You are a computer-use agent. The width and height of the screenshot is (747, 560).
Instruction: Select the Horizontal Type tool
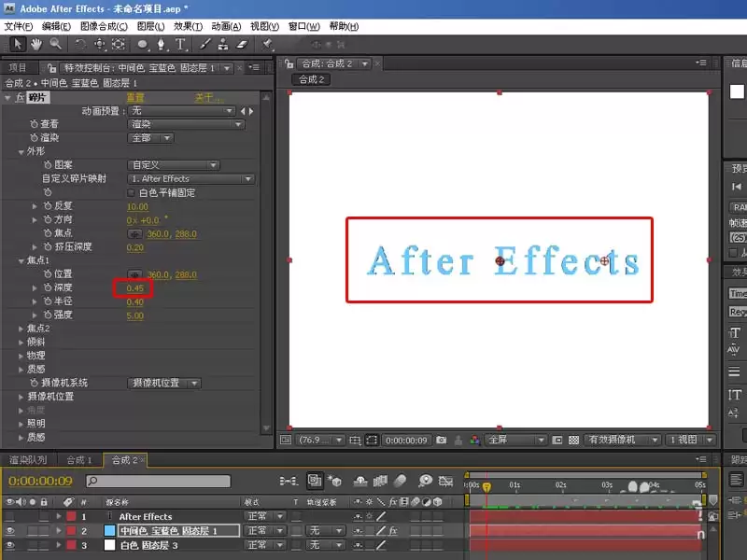tap(180, 45)
